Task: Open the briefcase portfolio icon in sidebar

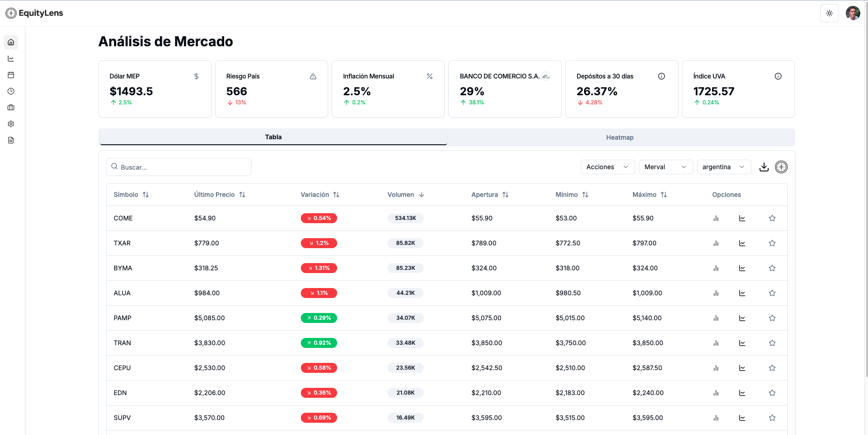Action: coord(11,108)
